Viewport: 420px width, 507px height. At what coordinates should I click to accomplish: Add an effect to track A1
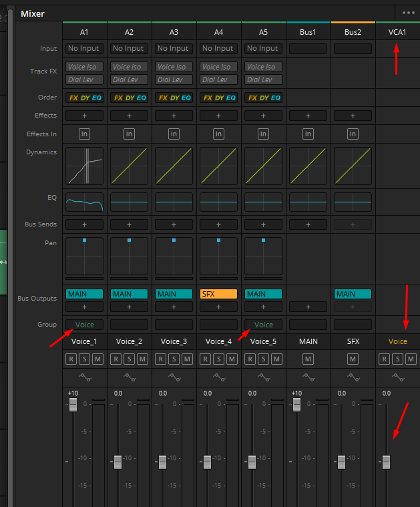click(x=84, y=116)
